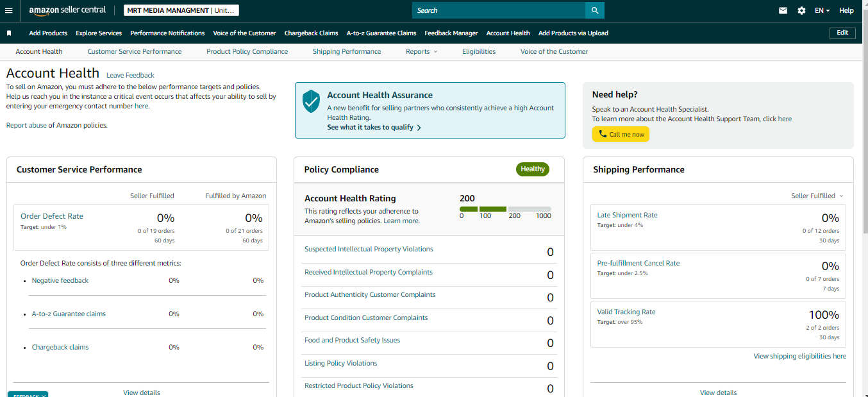Click View details under Customer Service Performance
868x397 pixels.
point(142,393)
